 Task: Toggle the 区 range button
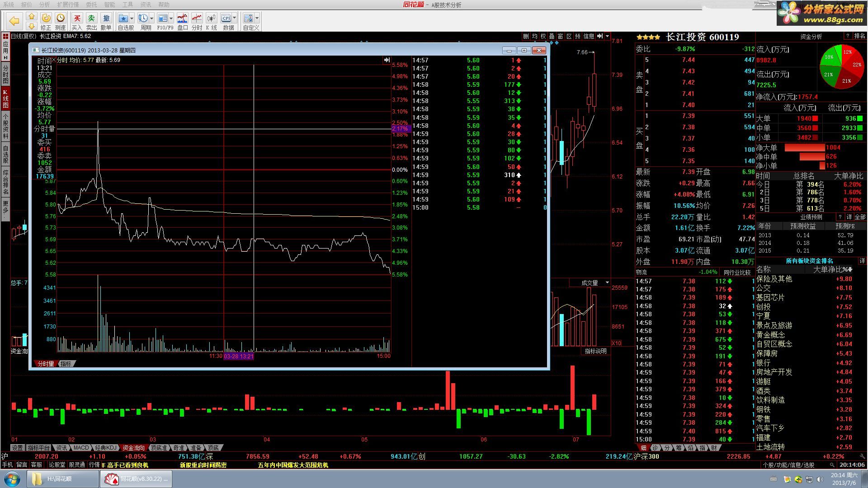(x=569, y=36)
